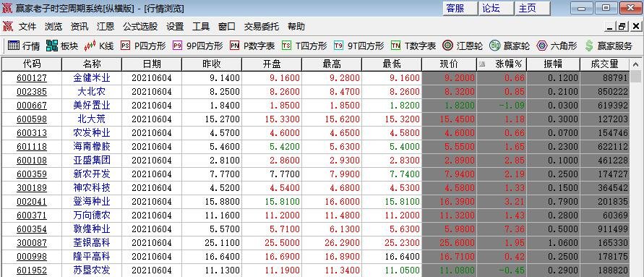Click small sort icon in 涨幅% header
Image resolution: width=644 pixels, height=277 pixels.
tap(482, 64)
